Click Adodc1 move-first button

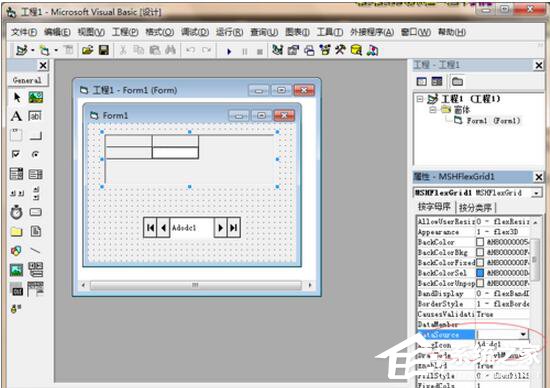[150, 228]
